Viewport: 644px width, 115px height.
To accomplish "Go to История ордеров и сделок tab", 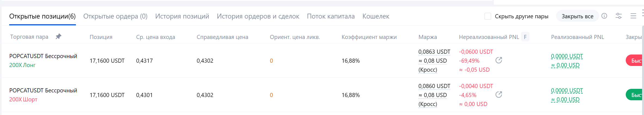I will 258,16.
